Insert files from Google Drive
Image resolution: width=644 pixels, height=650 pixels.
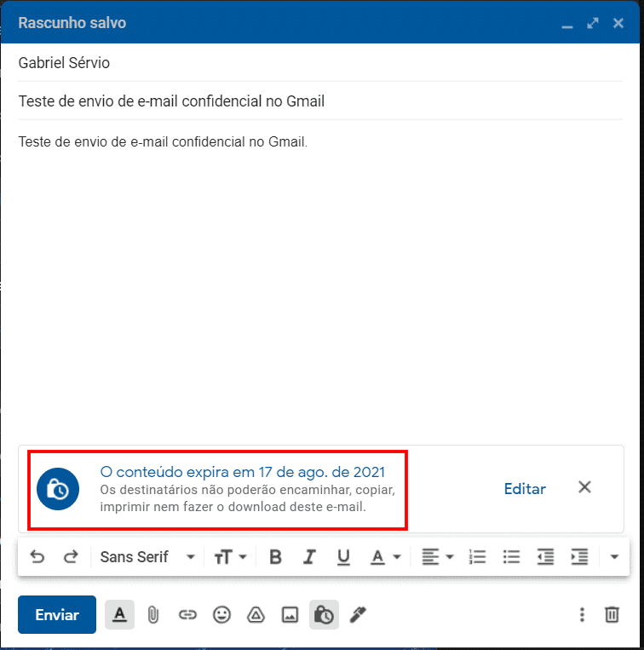[x=256, y=614]
